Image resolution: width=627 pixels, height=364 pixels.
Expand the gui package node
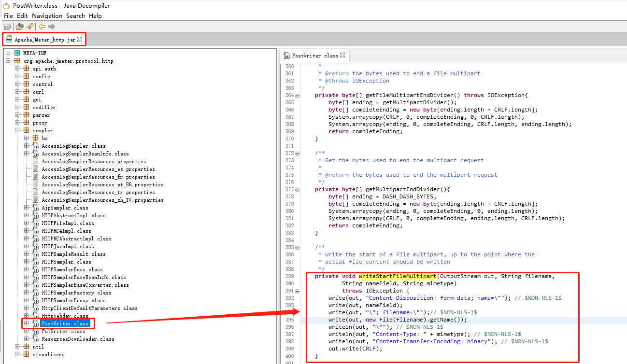tap(17, 99)
